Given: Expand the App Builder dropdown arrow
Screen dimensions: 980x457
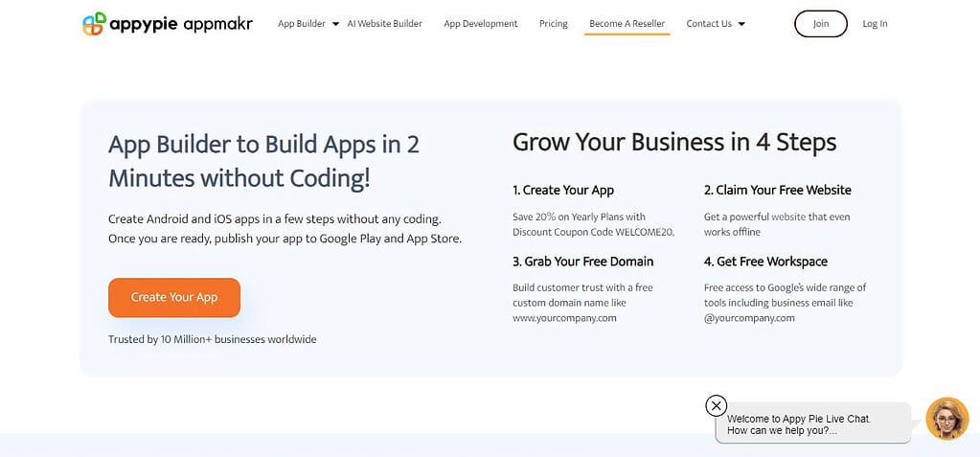Looking at the screenshot, I should click(335, 24).
